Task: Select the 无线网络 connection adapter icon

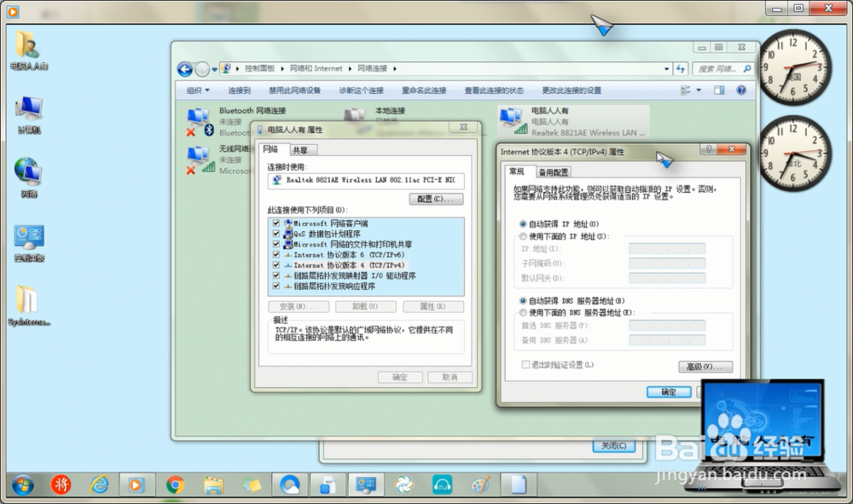Action: tap(200, 159)
